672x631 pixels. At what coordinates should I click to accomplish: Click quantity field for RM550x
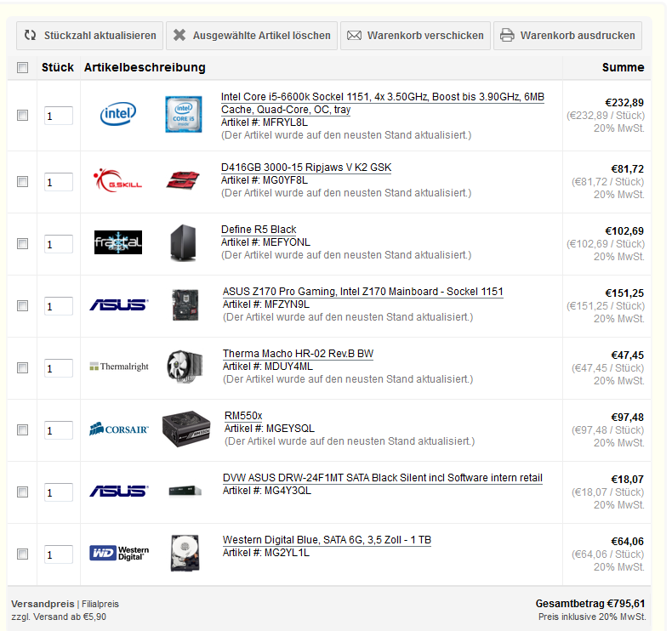tap(59, 430)
